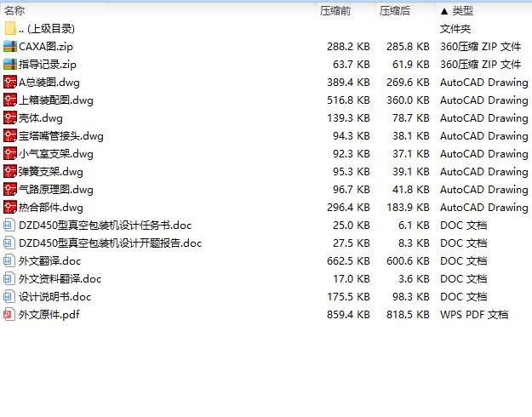The image size is (532, 417).
Task: Click 360压缩 ZIP 文件 type for CAXA图.zip
Action: (481, 47)
